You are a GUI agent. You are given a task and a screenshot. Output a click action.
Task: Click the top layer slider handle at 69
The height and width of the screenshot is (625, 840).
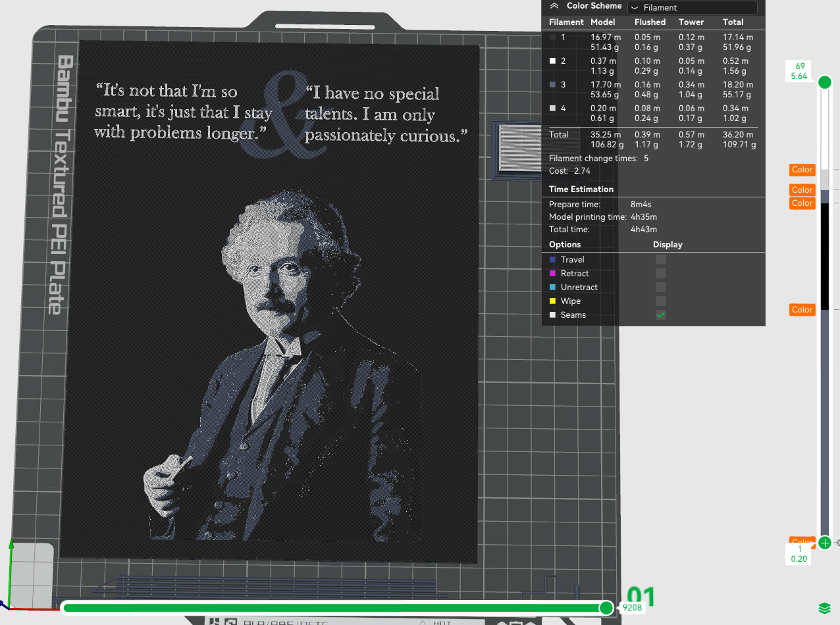[824, 82]
